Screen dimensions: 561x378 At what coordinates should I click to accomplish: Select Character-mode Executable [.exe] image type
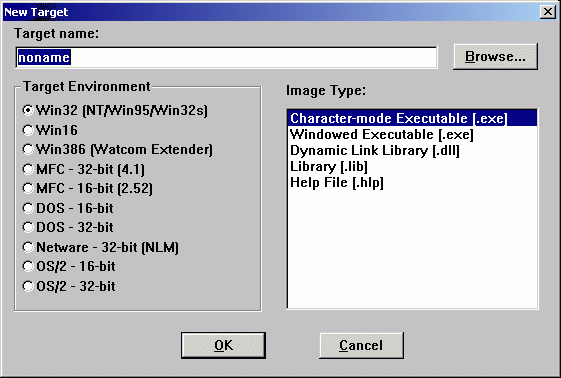(x=412, y=118)
